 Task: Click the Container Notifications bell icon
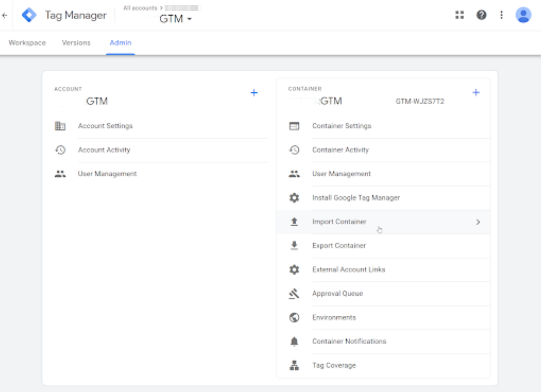[294, 341]
